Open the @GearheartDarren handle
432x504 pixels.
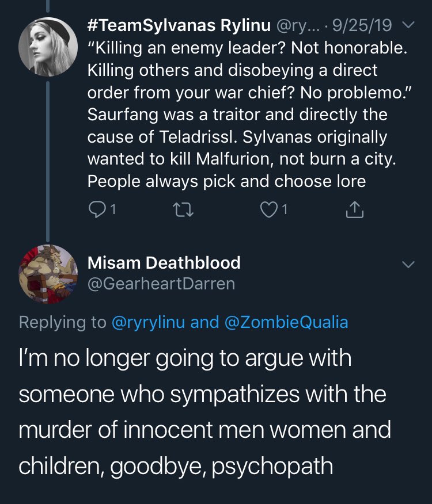[161, 284]
